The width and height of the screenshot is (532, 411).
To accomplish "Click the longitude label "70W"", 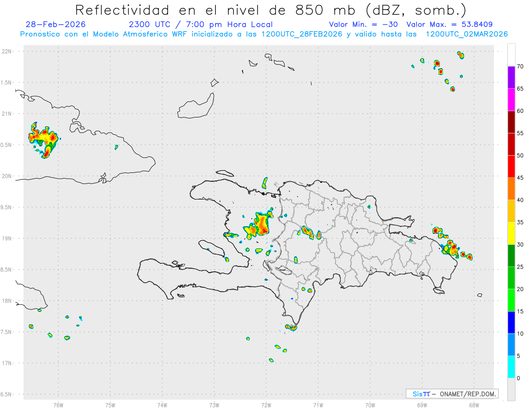I will pos(370,405).
